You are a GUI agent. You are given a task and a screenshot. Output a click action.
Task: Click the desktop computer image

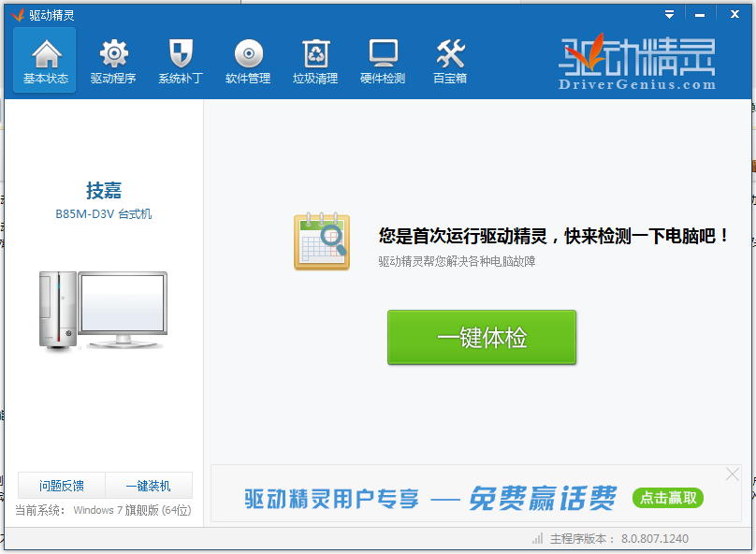(103, 310)
